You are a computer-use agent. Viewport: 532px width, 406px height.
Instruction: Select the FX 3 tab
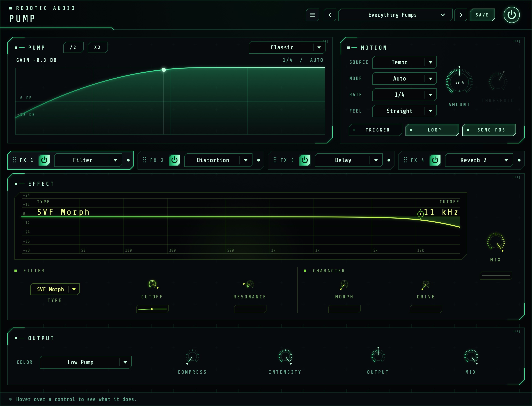tap(287, 160)
